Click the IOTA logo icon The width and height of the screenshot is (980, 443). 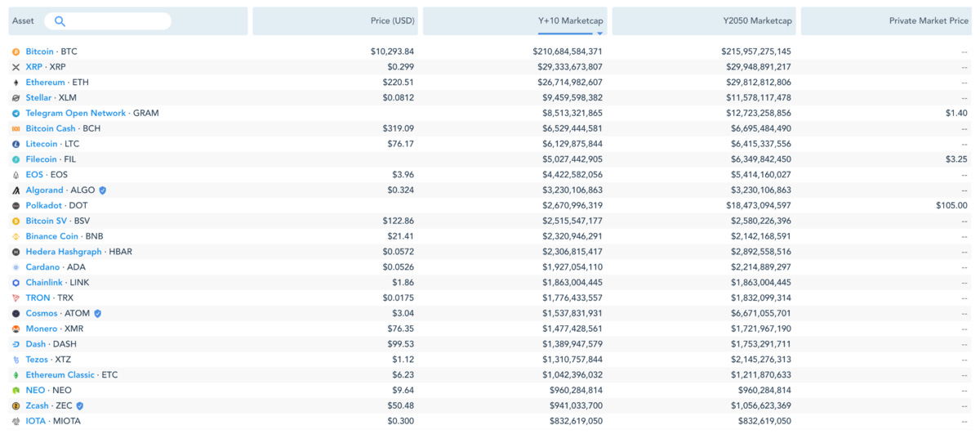click(x=16, y=421)
